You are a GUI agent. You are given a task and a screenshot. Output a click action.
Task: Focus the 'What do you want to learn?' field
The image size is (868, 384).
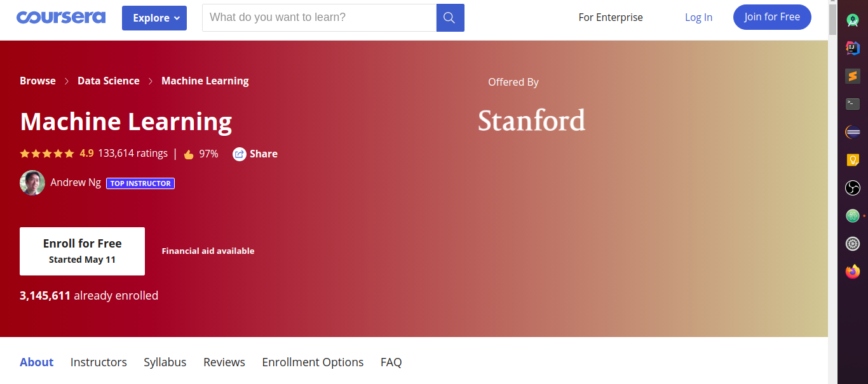(319, 18)
